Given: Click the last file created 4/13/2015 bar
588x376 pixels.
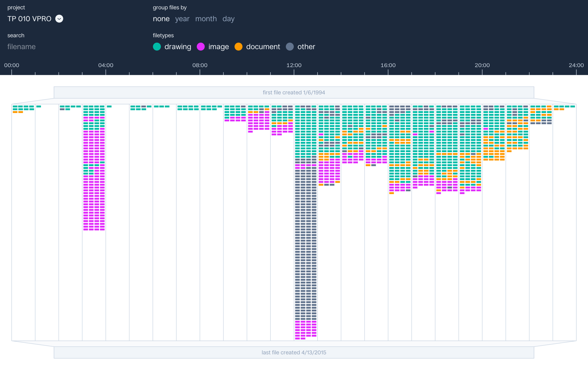Looking at the screenshot, I should (x=294, y=352).
